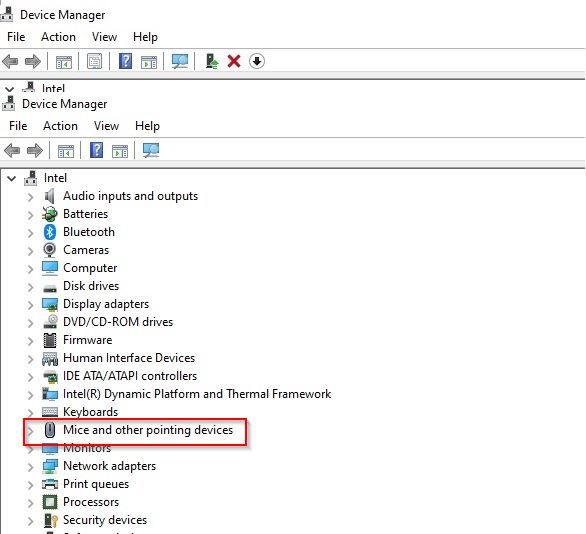This screenshot has height=534, width=586.
Task: Select Computer tree item
Action: (x=90, y=268)
